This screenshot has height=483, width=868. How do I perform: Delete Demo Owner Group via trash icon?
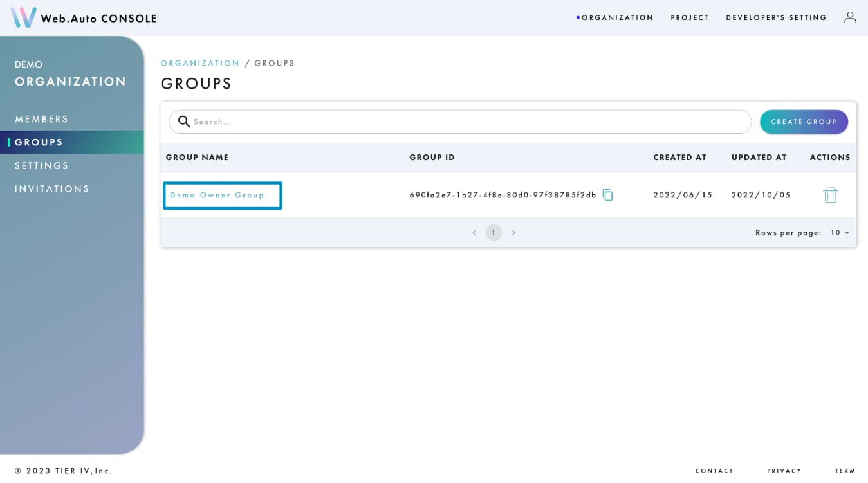point(830,195)
